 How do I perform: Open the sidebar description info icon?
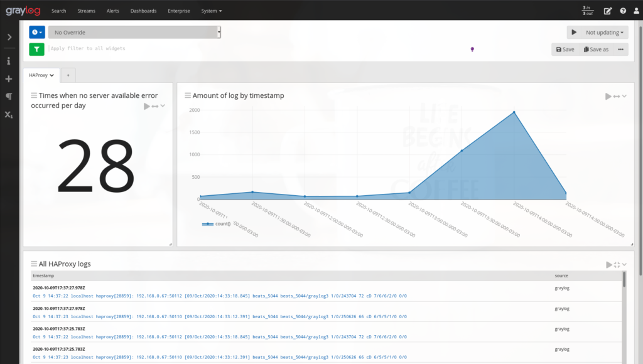(9, 61)
